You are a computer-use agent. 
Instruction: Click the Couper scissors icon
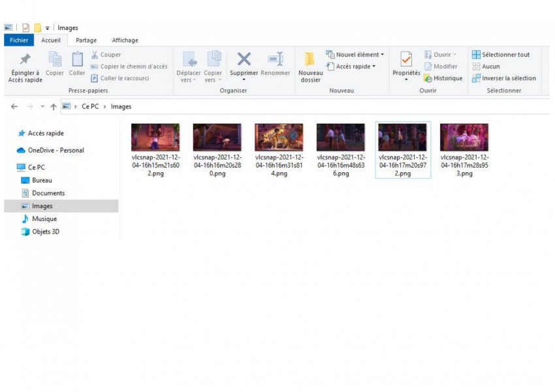click(95, 55)
